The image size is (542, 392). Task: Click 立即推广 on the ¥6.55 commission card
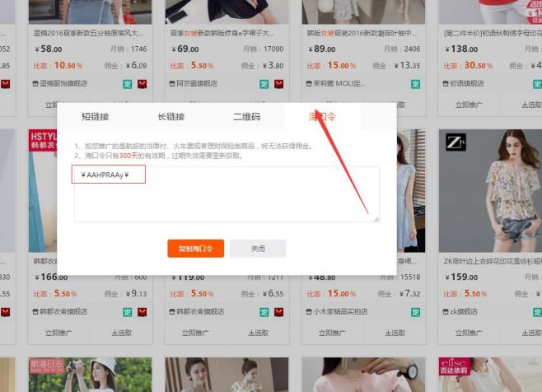pyautogui.click(x=195, y=333)
